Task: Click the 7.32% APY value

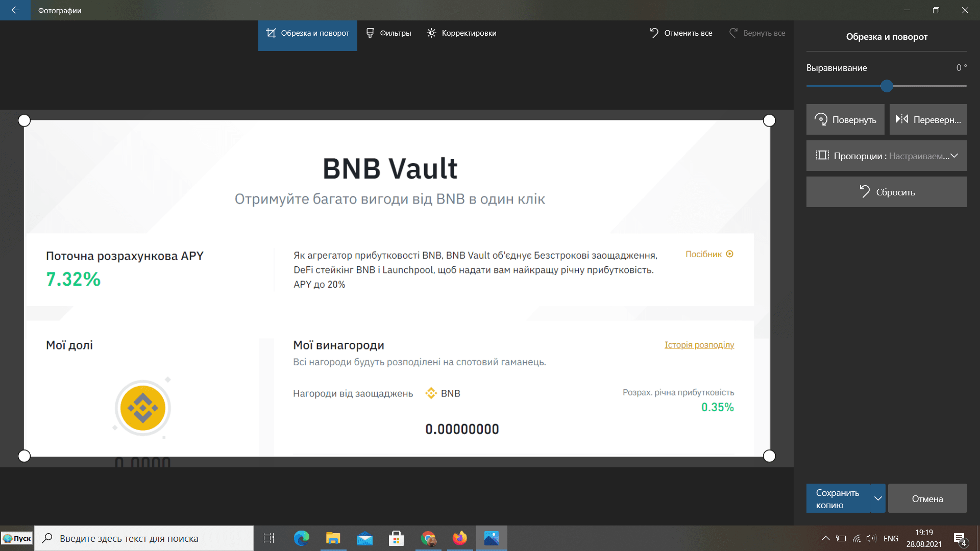Action: tap(73, 279)
